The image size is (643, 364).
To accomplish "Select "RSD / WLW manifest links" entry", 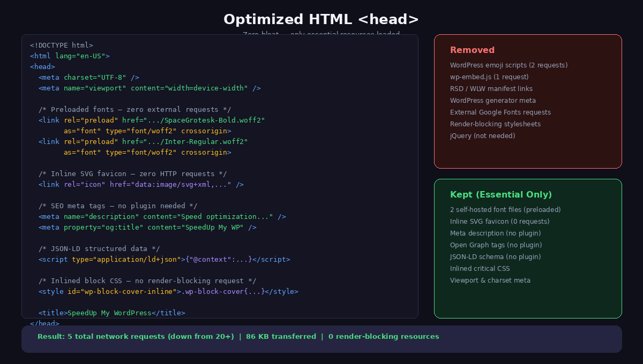I will [491, 88].
